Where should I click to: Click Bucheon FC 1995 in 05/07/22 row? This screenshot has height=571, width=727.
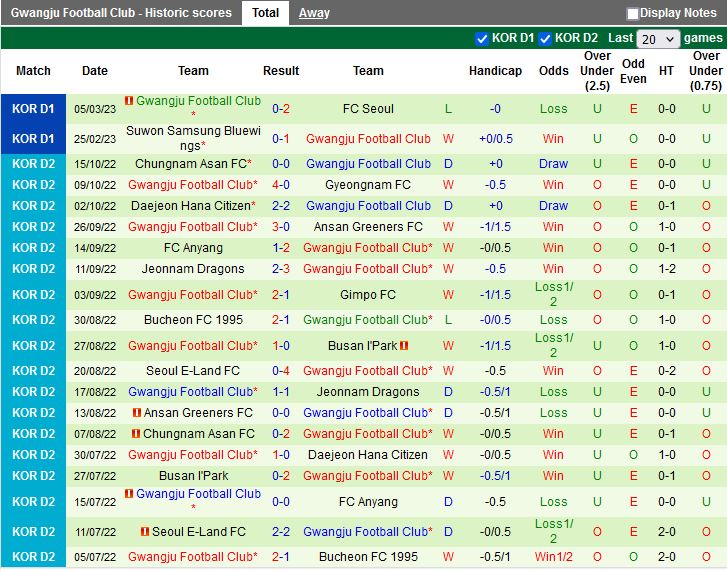pos(368,557)
